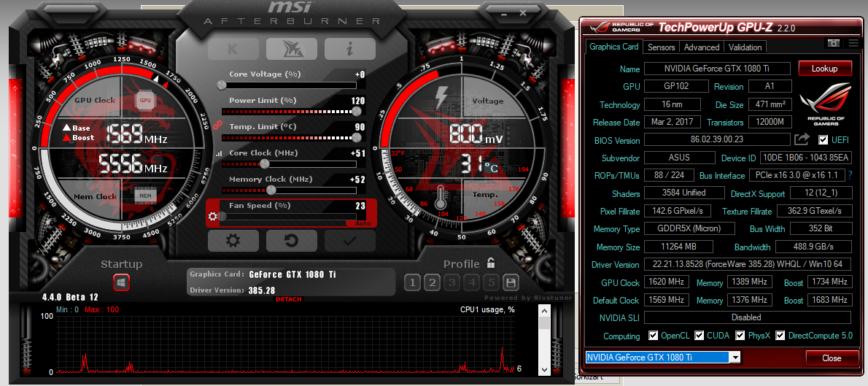This screenshot has height=386, width=868.
Task: Adjust the Temp. Limit slider handle
Action: (x=357, y=137)
